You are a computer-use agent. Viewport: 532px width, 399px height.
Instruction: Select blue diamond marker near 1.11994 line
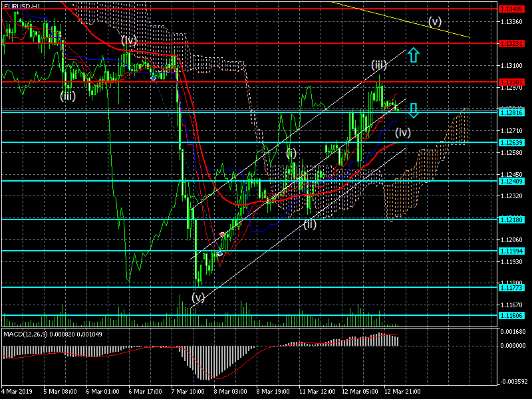pos(219,253)
